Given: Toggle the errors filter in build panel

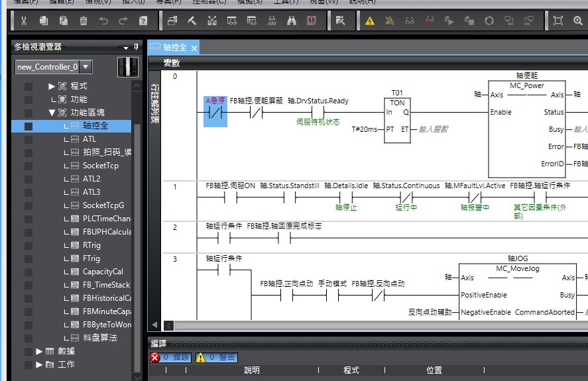Looking at the screenshot, I should 170,357.
